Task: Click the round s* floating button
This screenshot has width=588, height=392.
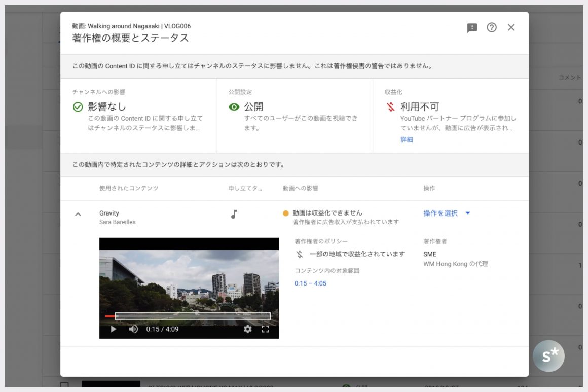Action: pos(548,356)
